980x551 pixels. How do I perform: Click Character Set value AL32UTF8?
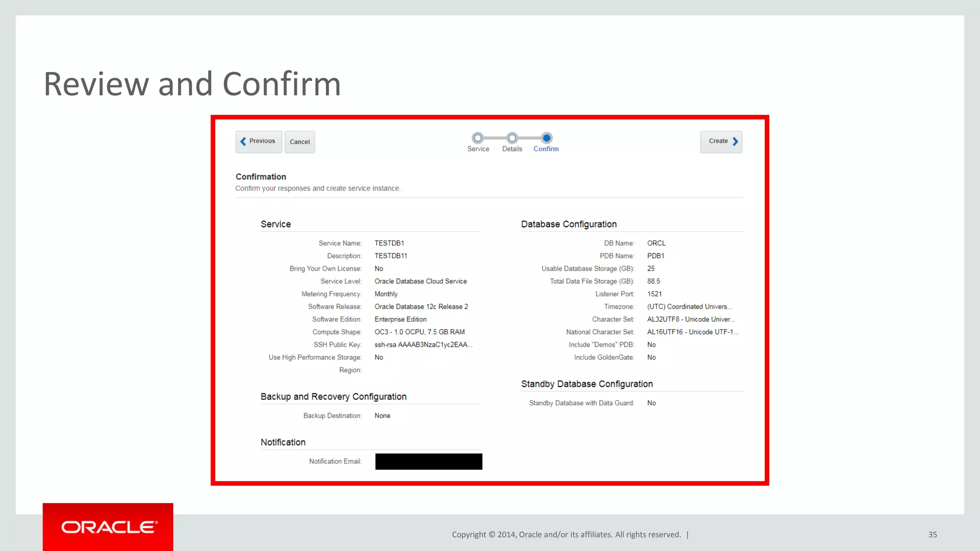[x=691, y=320]
